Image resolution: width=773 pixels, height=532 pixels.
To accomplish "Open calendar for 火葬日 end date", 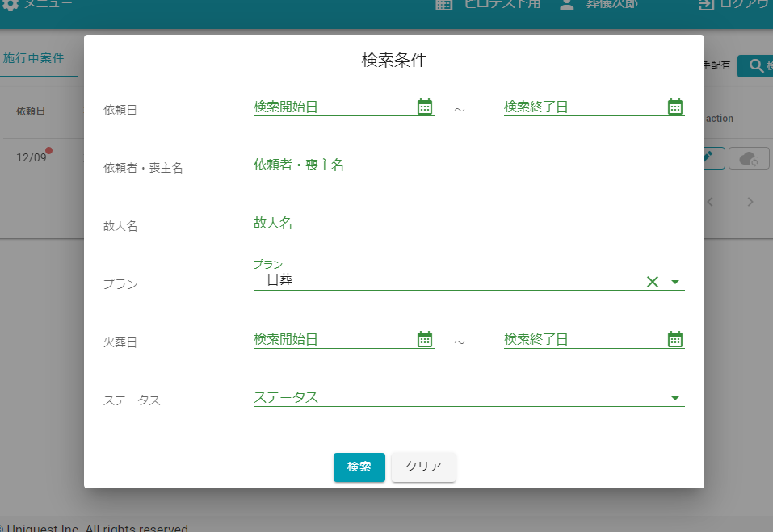I will click(675, 339).
